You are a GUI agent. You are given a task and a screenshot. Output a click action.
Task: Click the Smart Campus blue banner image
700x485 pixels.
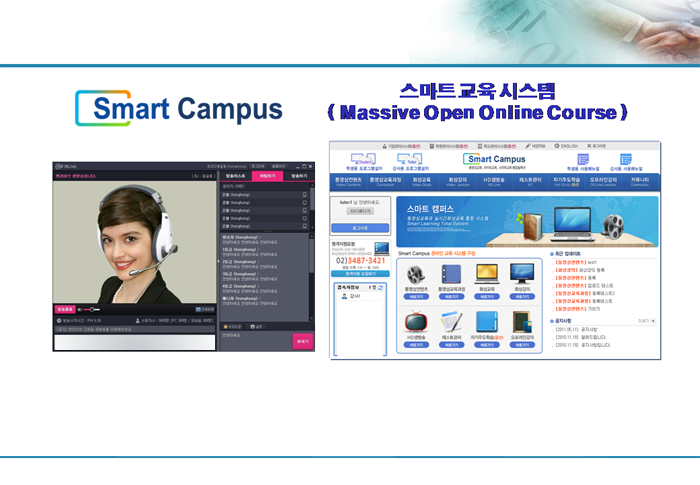(x=527, y=222)
